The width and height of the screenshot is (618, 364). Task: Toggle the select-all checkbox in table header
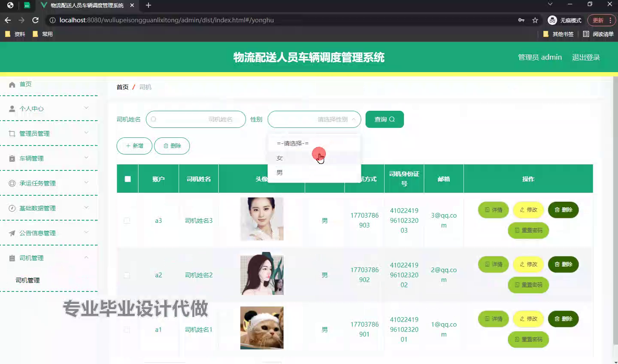[128, 179]
